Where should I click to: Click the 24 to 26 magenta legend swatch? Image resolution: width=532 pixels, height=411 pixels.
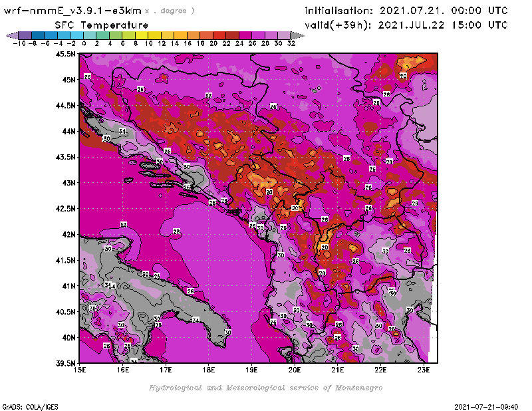(x=245, y=36)
